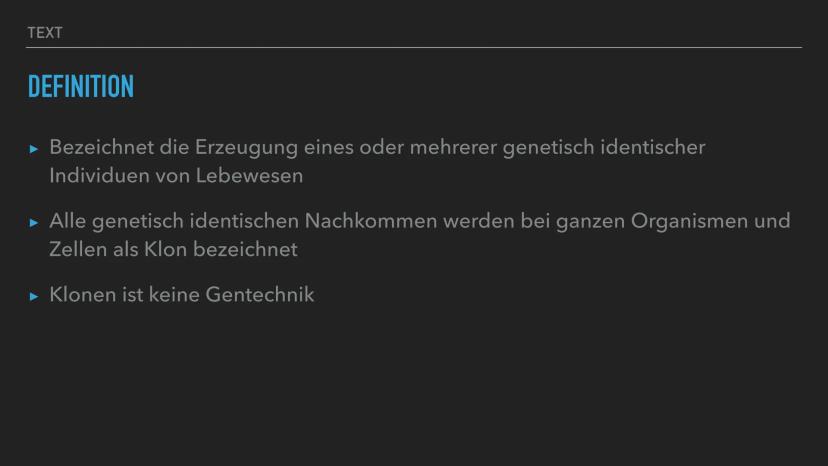Click the word 'identischer' ending the first line
The height and width of the screenshot is (466, 828).
pos(652,148)
